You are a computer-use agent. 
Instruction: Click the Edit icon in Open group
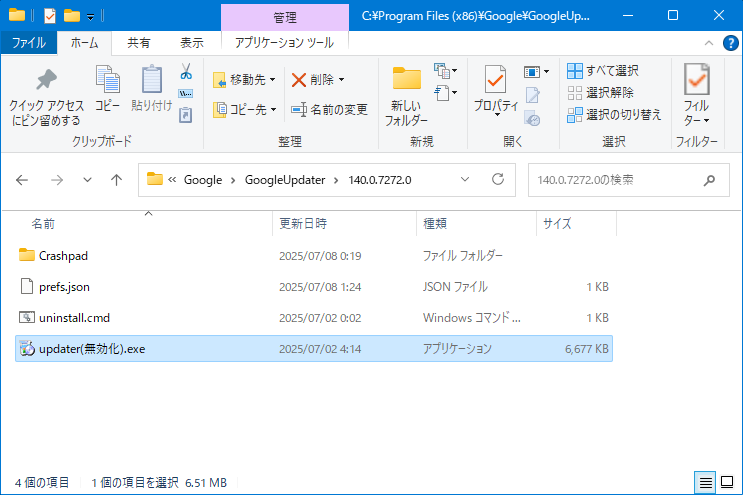tap(532, 95)
